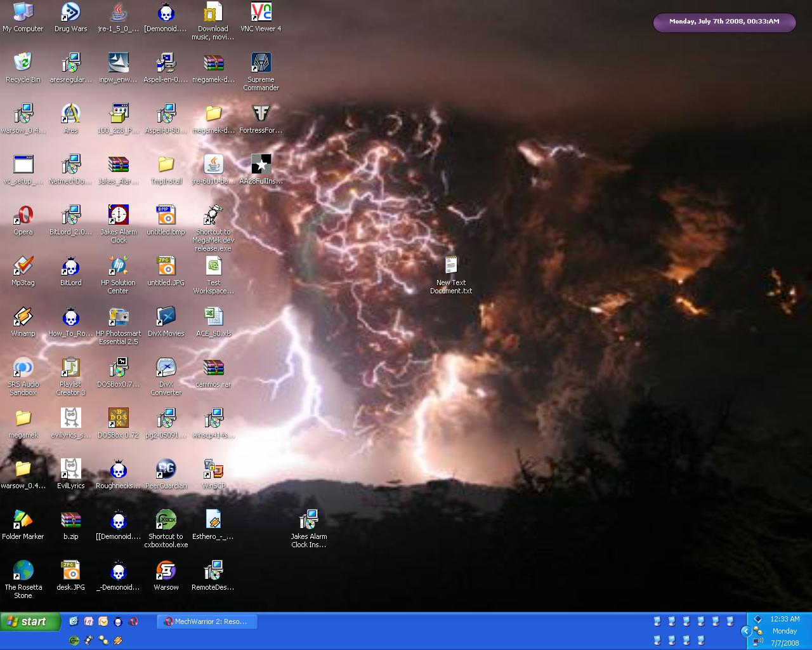Click the purple date and time widget
Viewport: 812px width, 650px height.
(724, 22)
